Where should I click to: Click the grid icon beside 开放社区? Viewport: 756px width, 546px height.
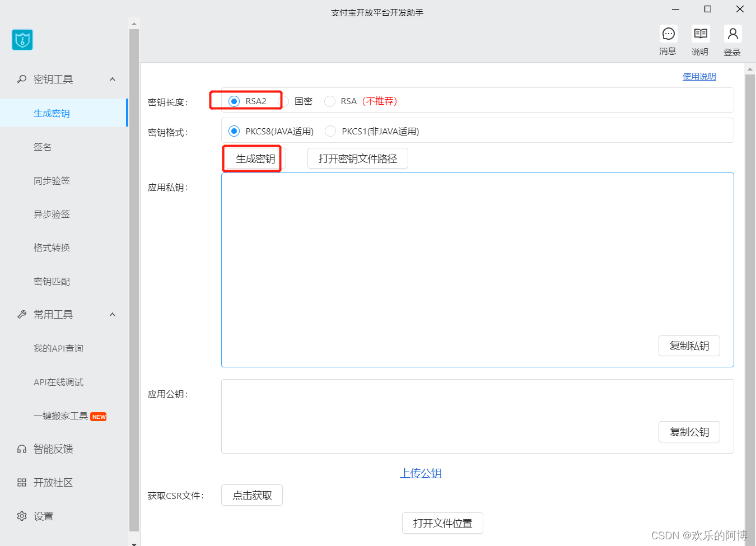[22, 483]
